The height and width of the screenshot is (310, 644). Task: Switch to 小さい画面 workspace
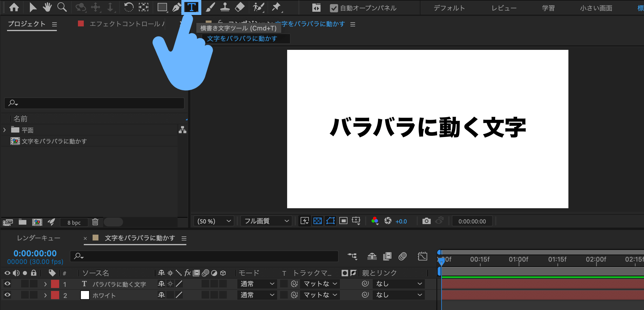596,8
